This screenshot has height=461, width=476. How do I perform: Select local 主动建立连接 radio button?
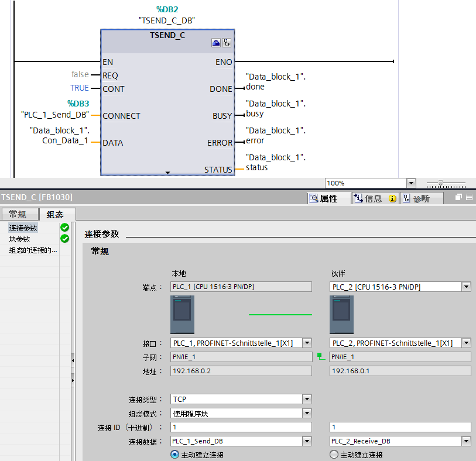[x=174, y=455]
